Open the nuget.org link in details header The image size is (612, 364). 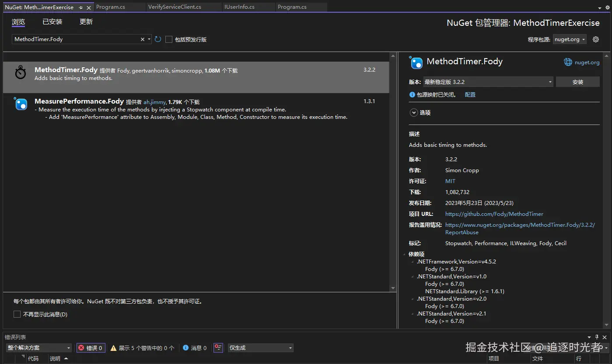click(x=587, y=62)
